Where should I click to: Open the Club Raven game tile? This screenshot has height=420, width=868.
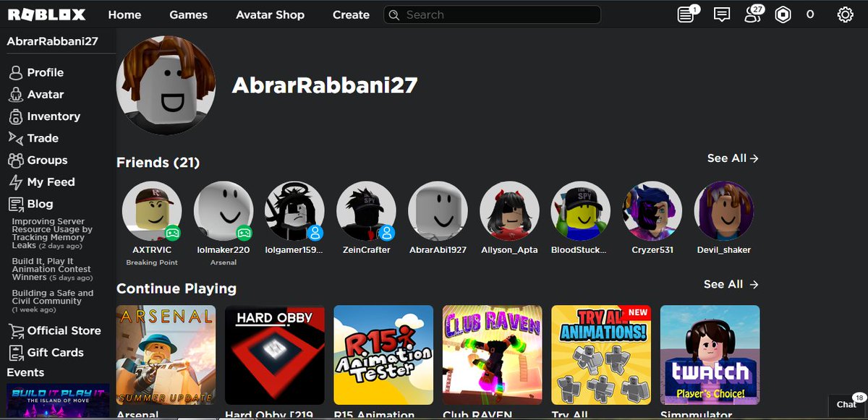[x=492, y=355]
